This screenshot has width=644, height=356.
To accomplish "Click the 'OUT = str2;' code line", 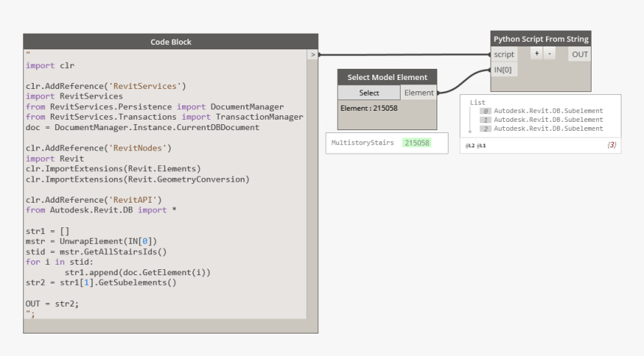I will coord(52,304).
